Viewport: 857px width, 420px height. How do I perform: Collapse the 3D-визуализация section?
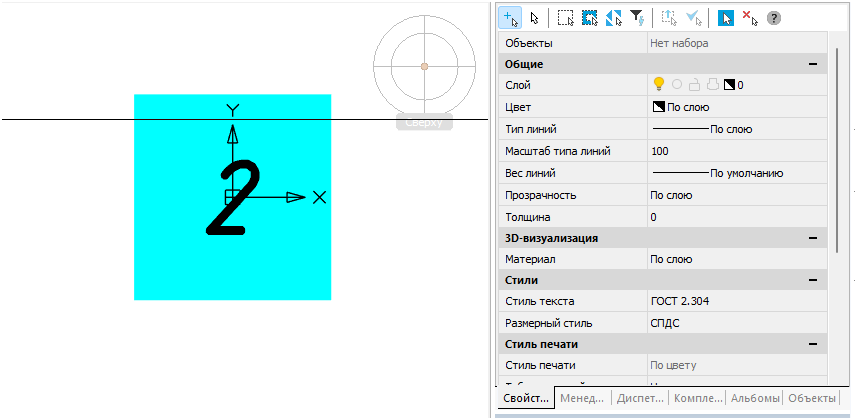coord(813,238)
